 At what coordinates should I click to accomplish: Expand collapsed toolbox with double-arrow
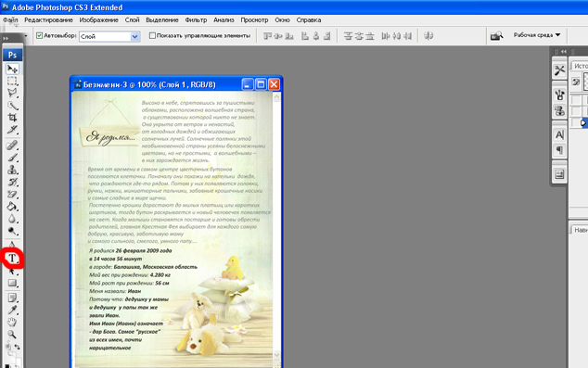coord(6,38)
